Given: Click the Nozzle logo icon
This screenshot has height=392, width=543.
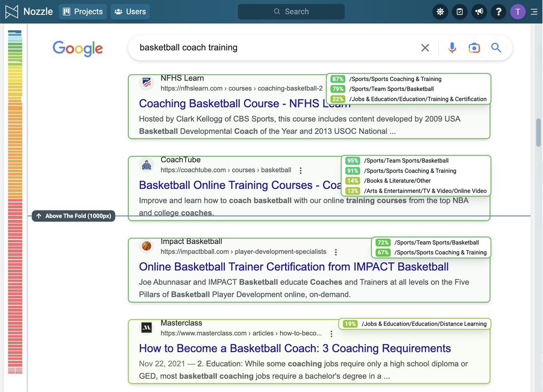Looking at the screenshot, I should [x=12, y=12].
